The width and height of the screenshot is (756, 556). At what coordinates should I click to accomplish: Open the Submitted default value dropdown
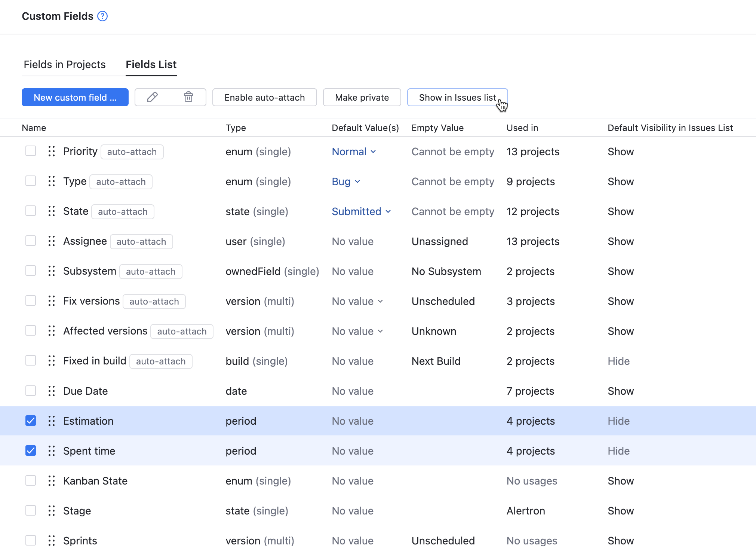361,211
